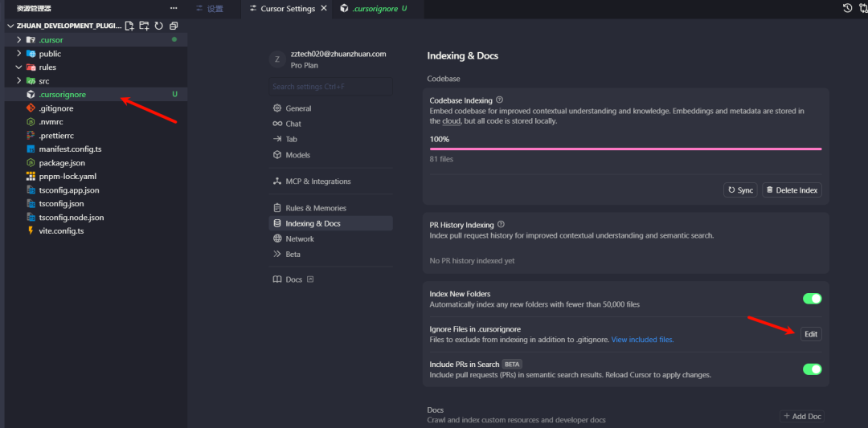Open Rules & Memories settings section
Viewport: 868px width, 428px height.
pos(315,208)
